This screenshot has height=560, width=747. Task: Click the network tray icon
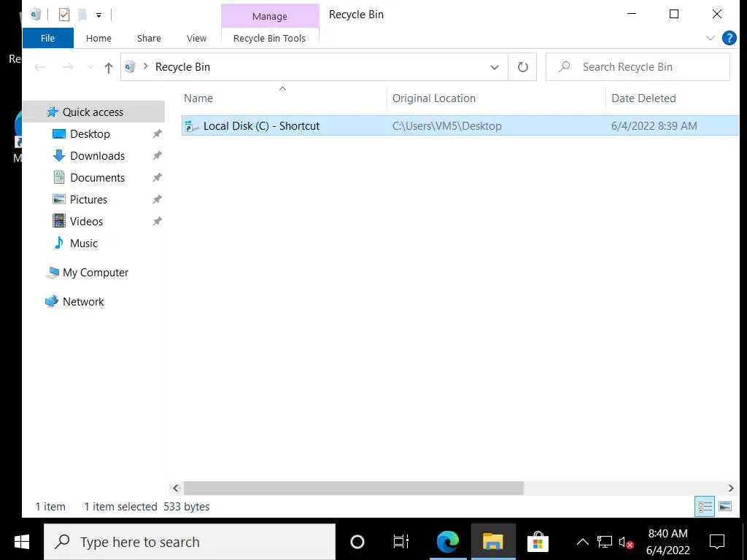pyautogui.click(x=605, y=542)
